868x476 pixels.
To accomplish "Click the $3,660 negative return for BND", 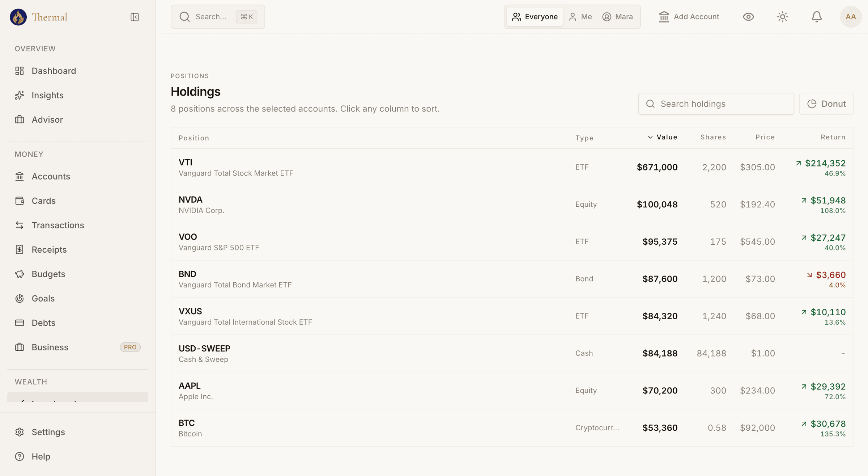I will click(830, 275).
